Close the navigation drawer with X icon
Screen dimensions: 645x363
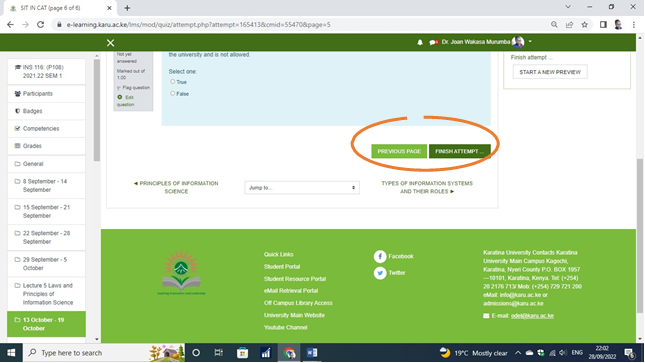(x=110, y=43)
